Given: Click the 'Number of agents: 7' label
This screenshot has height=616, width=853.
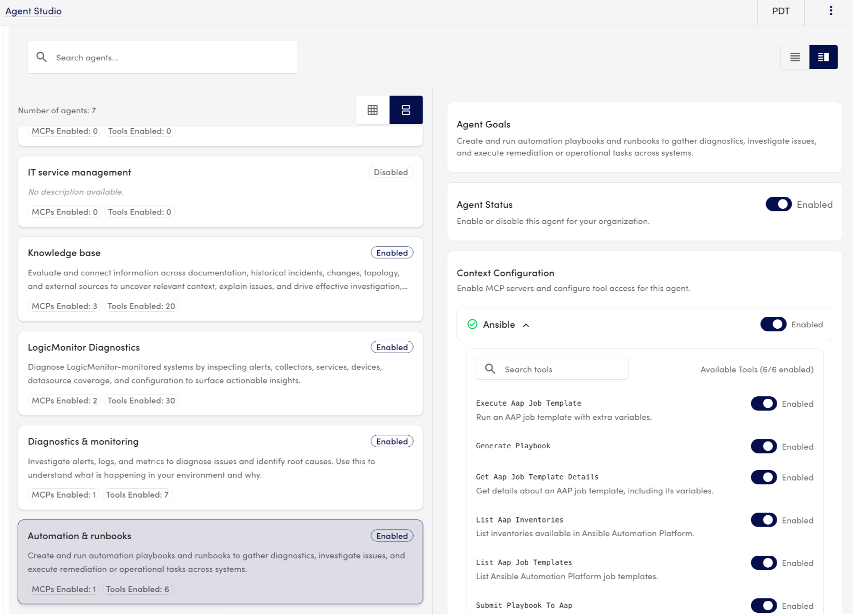Looking at the screenshot, I should coord(57,111).
